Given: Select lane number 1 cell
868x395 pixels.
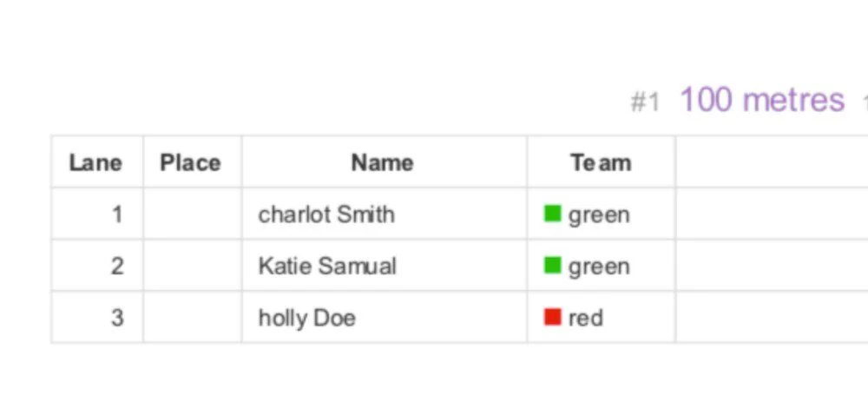Looking at the screenshot, I should pyautogui.click(x=97, y=214).
